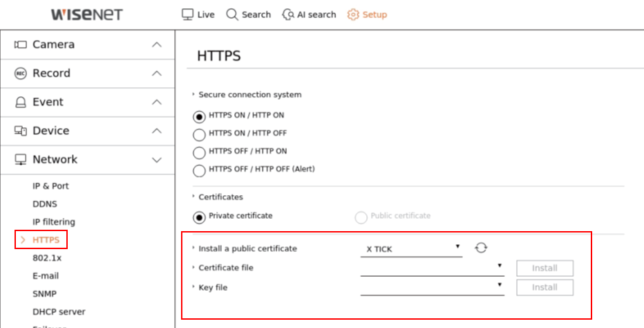The width and height of the screenshot is (644, 328).
Task: Click the Search magnifier icon
Action: coord(232,15)
